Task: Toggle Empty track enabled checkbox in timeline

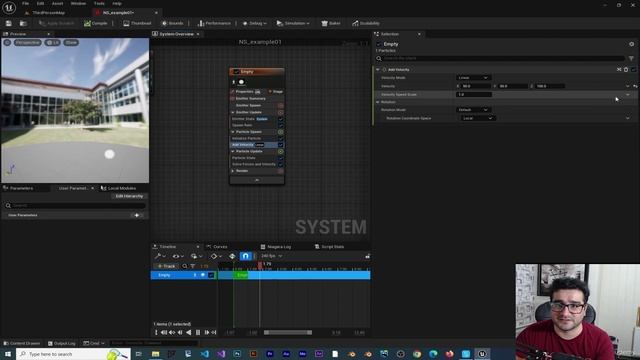Action: coord(211,275)
